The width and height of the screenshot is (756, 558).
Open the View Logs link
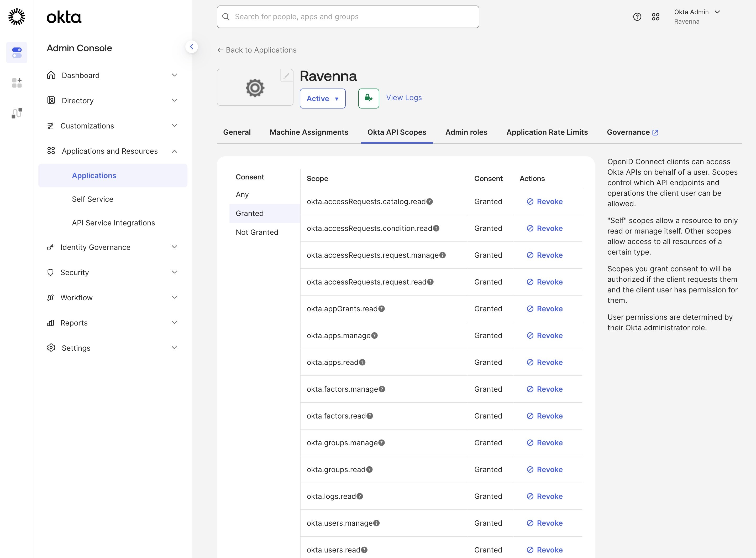tap(404, 98)
